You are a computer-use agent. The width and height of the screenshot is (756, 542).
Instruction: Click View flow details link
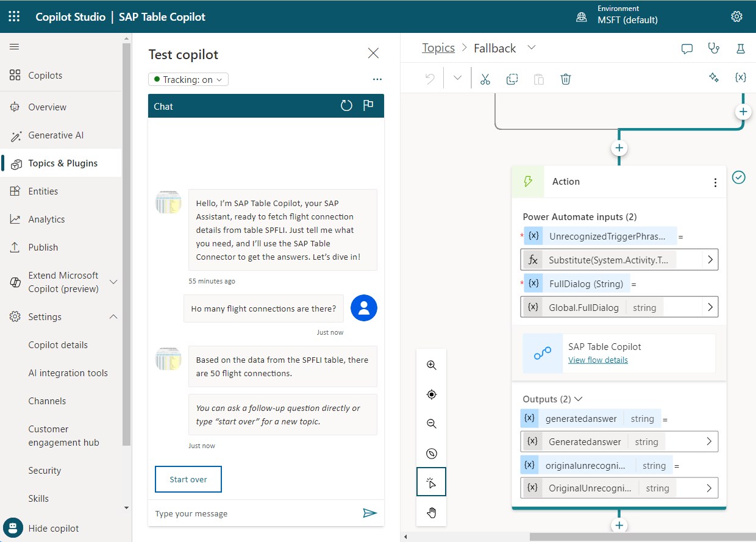pos(598,360)
